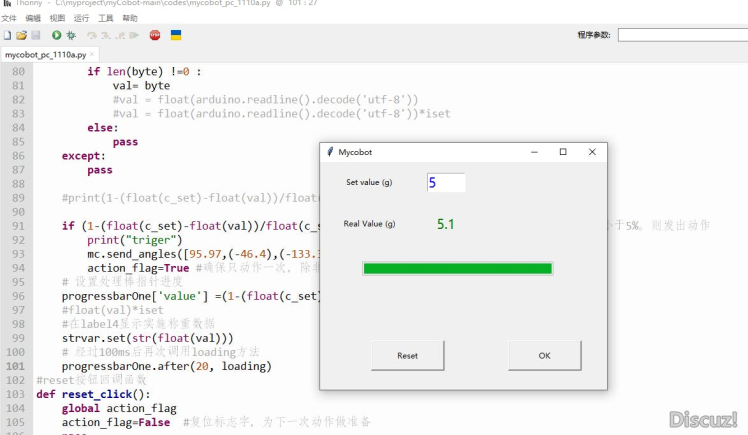Click line number 101 in the gutter
This screenshot has height=435, width=748.
point(15,366)
